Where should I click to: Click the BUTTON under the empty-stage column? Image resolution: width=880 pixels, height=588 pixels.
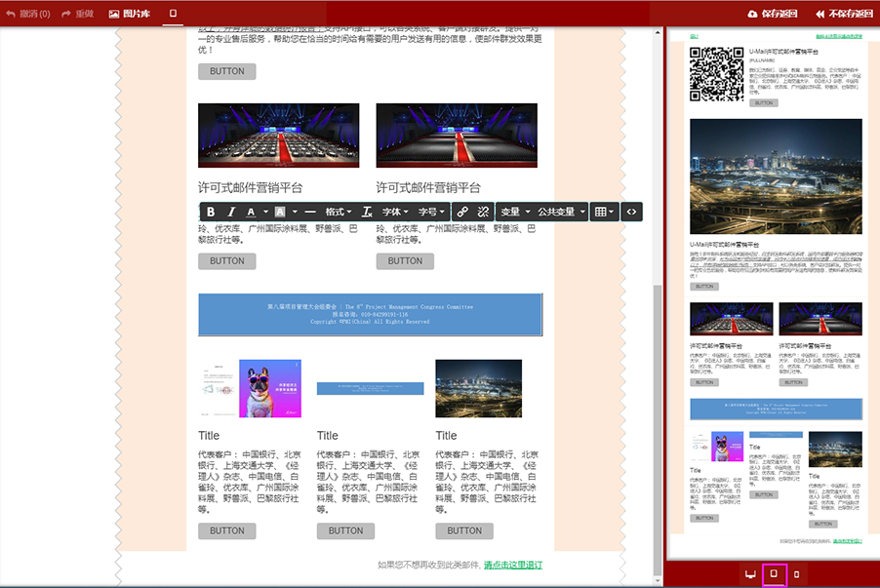(405, 261)
